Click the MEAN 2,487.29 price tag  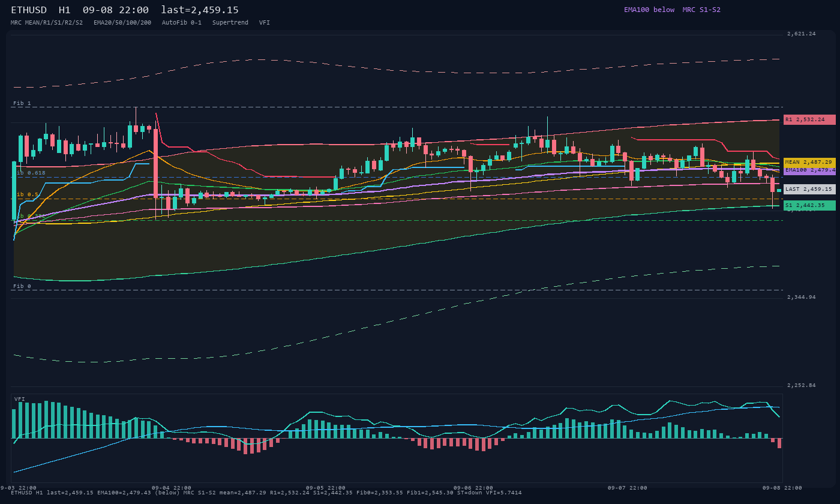(x=809, y=162)
